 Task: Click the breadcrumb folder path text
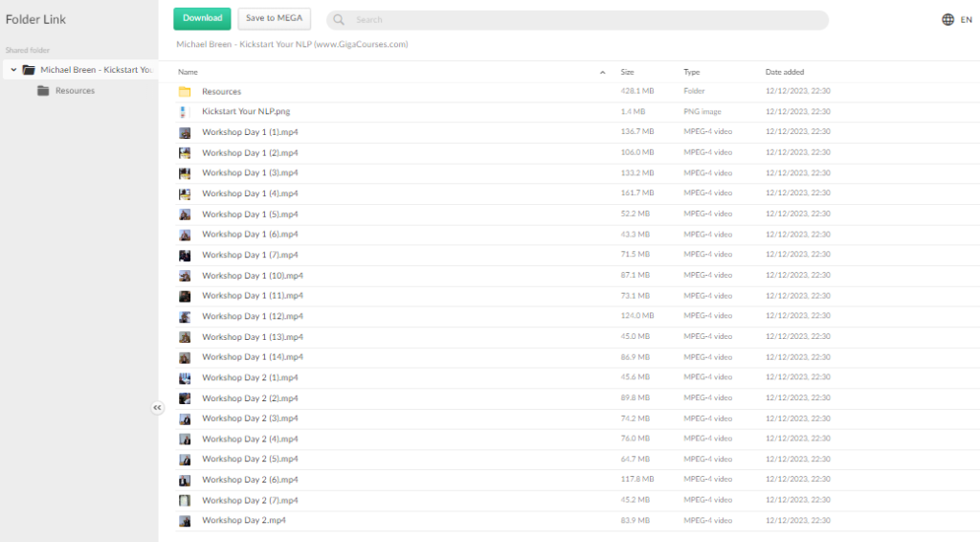coord(292,44)
